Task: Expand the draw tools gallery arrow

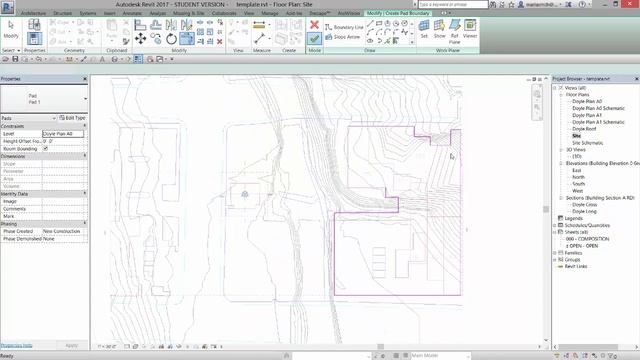Action: (x=411, y=42)
